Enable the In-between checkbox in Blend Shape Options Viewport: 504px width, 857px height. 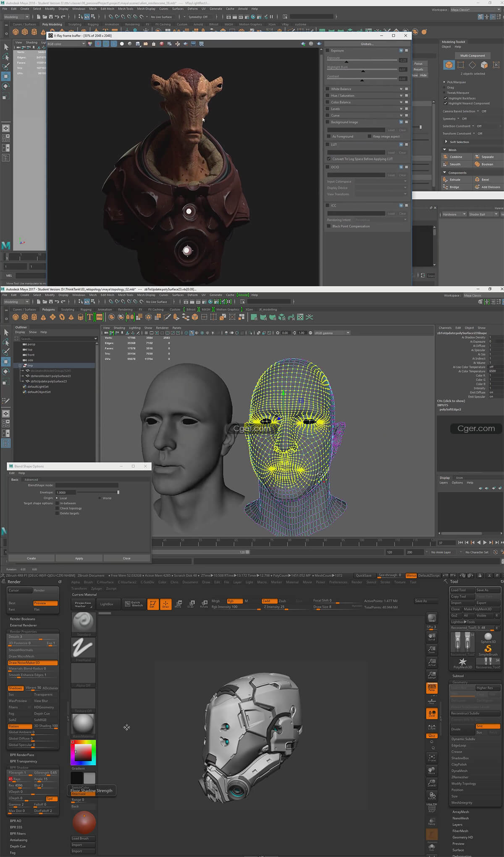[x=57, y=503]
